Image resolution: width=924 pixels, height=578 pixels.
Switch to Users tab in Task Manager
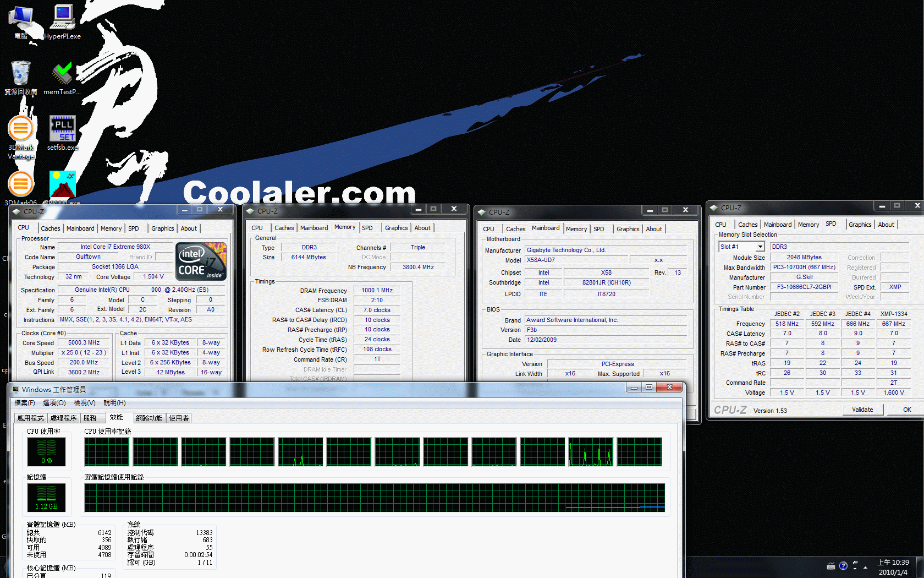click(x=179, y=418)
